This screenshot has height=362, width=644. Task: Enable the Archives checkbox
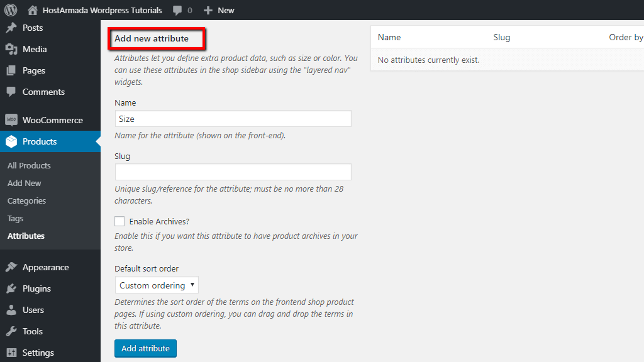pyautogui.click(x=119, y=221)
